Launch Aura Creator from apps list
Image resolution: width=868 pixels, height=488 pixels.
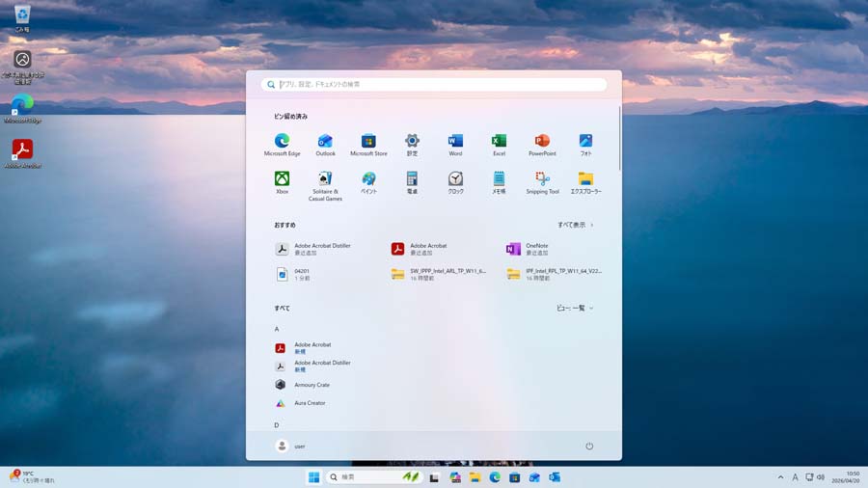(301, 403)
